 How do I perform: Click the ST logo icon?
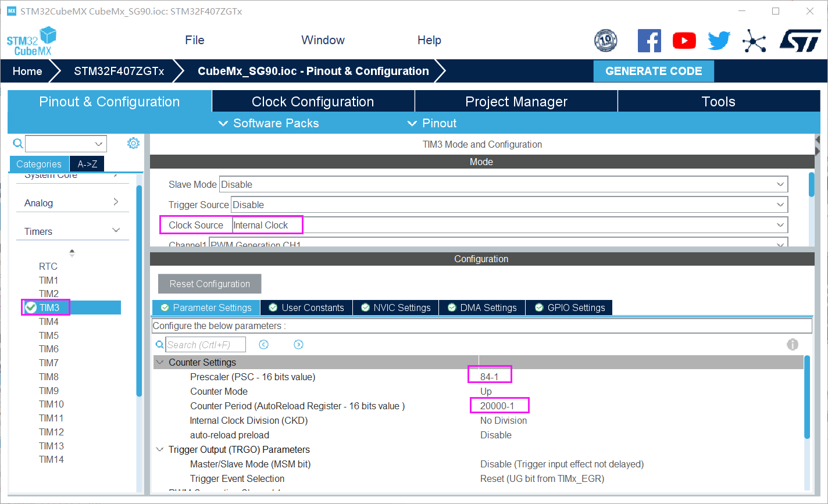tap(800, 41)
